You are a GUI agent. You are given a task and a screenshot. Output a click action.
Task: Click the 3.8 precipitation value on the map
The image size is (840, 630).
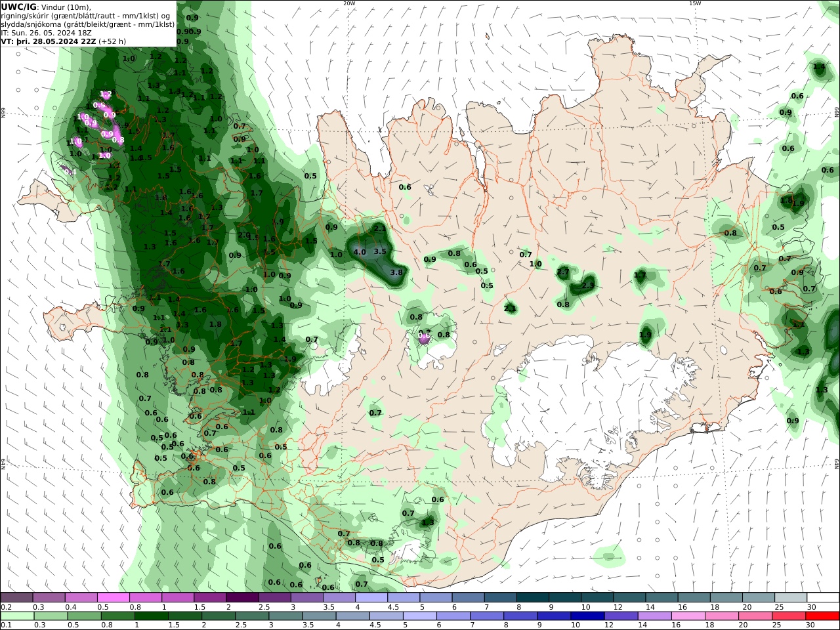pyautogui.click(x=396, y=272)
